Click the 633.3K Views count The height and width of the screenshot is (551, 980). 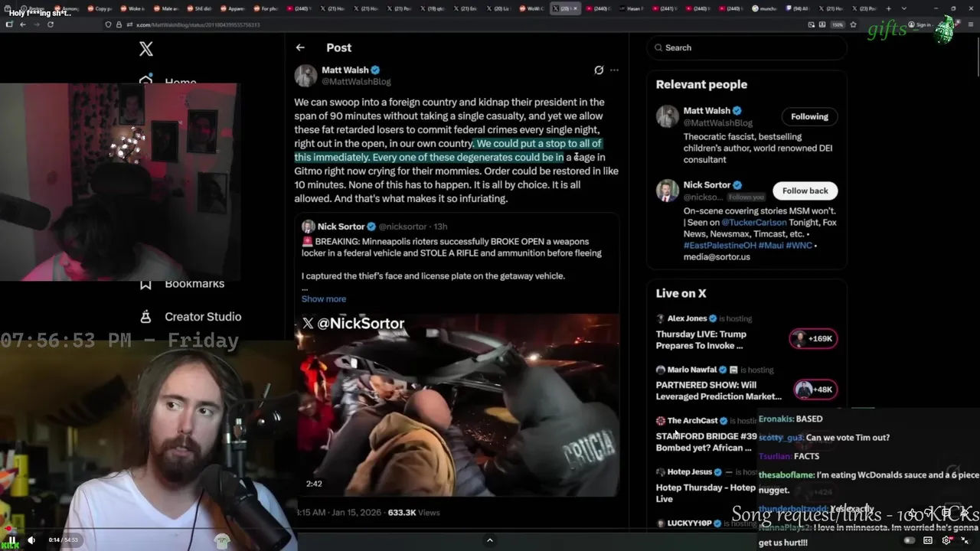413,513
